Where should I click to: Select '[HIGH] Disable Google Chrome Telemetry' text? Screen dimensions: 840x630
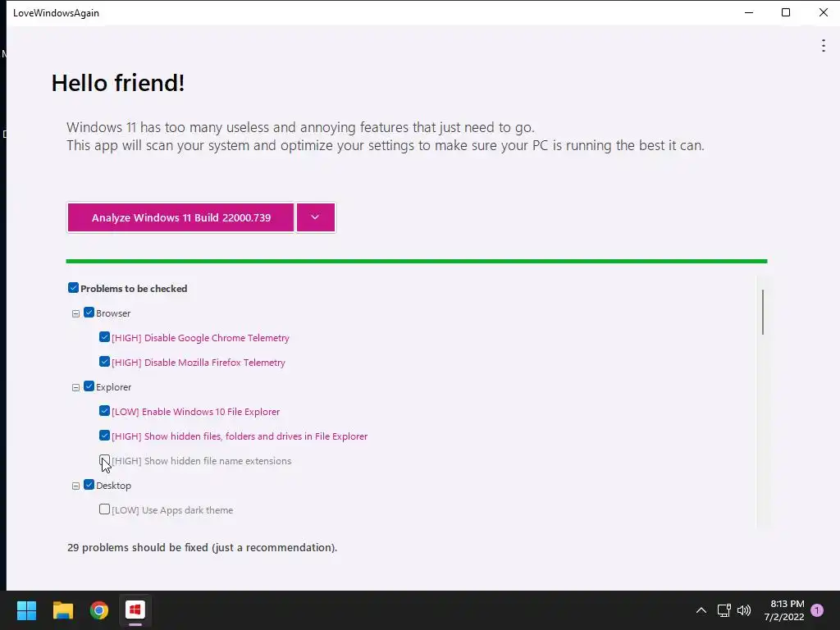coord(200,338)
